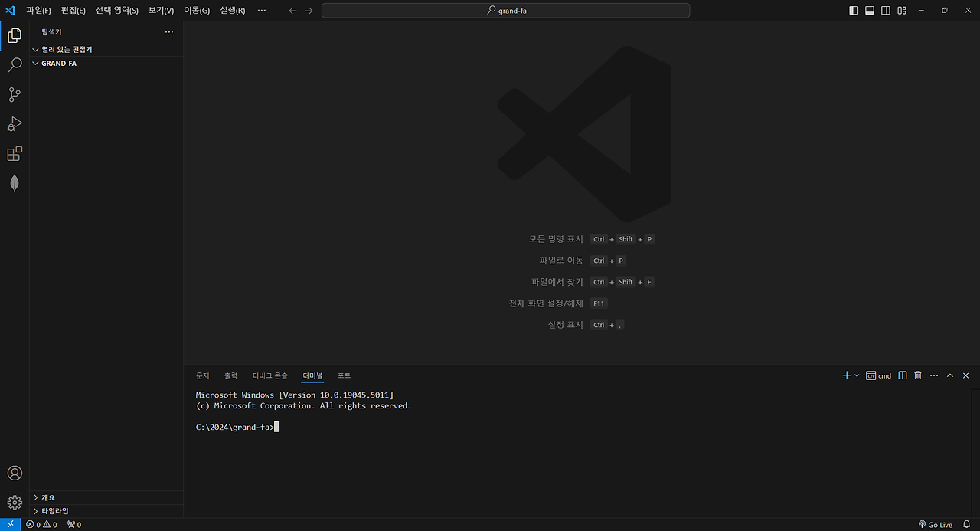Open the Source Control view
980x531 pixels.
click(x=15, y=95)
